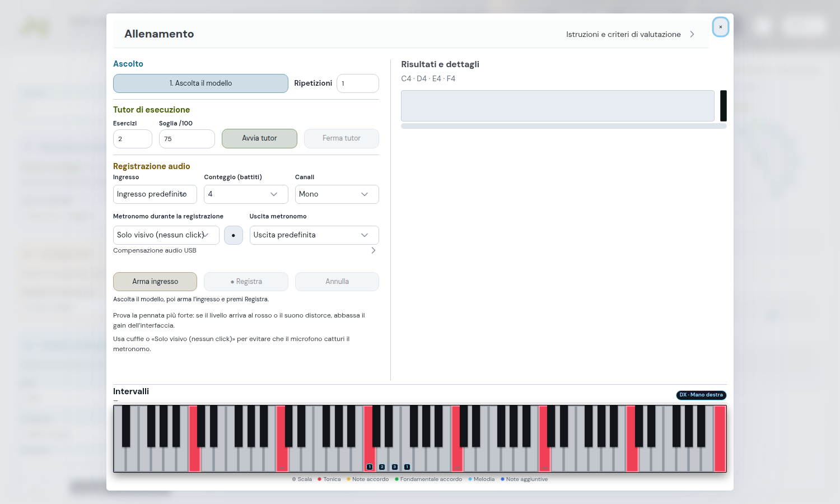Click the Melodia legend entry
Screen dimensions: 840x504
(x=482, y=479)
